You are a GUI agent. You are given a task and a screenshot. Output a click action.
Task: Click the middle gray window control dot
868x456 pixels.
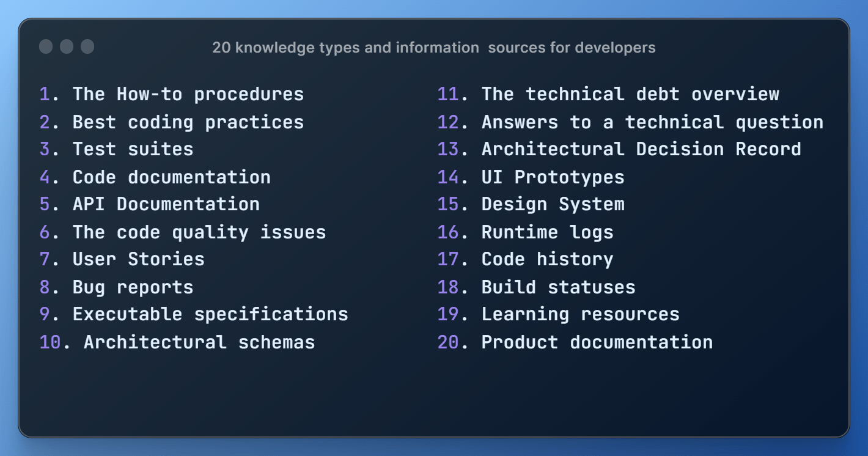(67, 46)
